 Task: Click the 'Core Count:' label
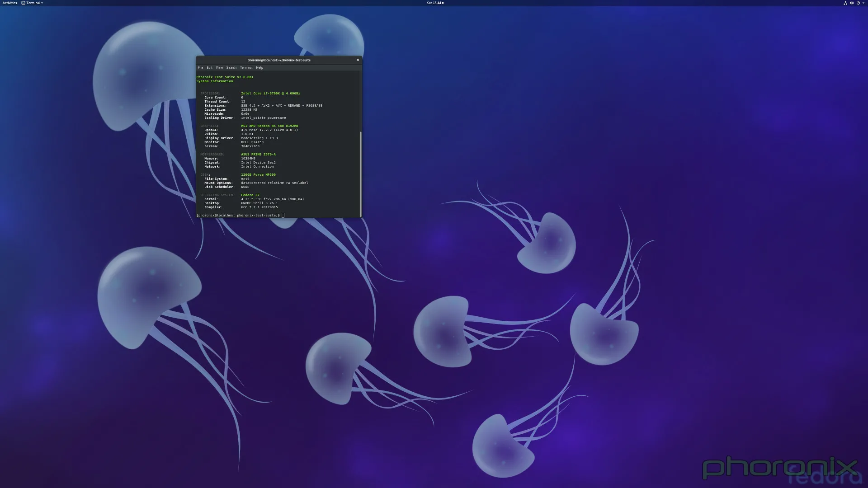(x=215, y=98)
